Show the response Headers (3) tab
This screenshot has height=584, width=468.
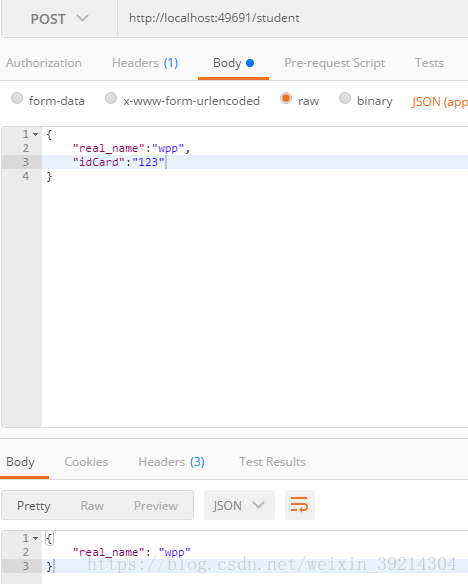tap(171, 462)
